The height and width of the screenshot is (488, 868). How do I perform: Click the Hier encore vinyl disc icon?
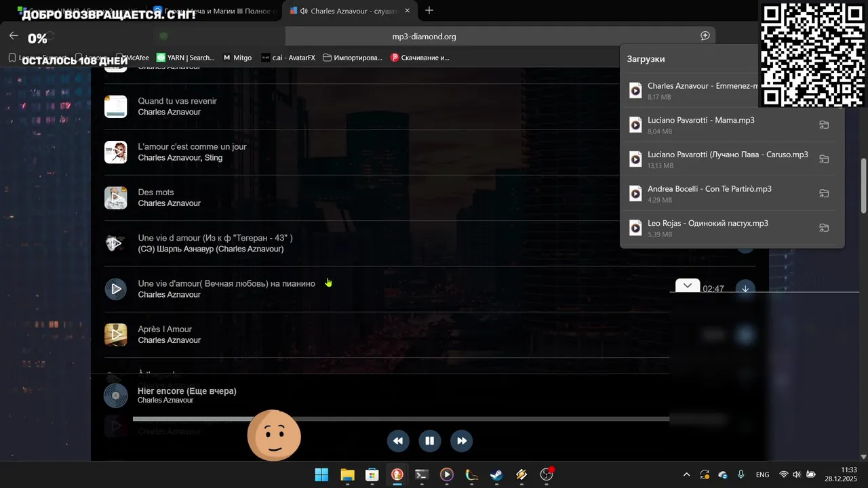pos(115,395)
